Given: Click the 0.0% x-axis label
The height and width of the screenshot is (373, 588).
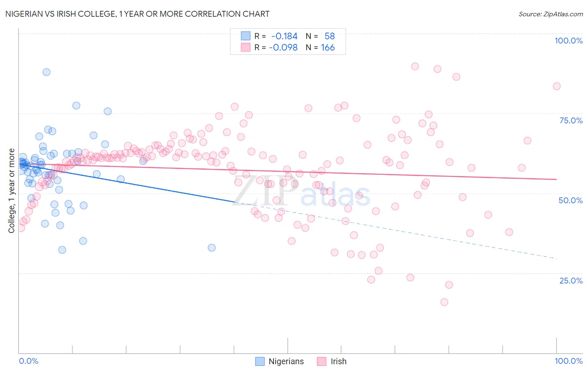Looking at the screenshot, I should pyautogui.click(x=28, y=361).
